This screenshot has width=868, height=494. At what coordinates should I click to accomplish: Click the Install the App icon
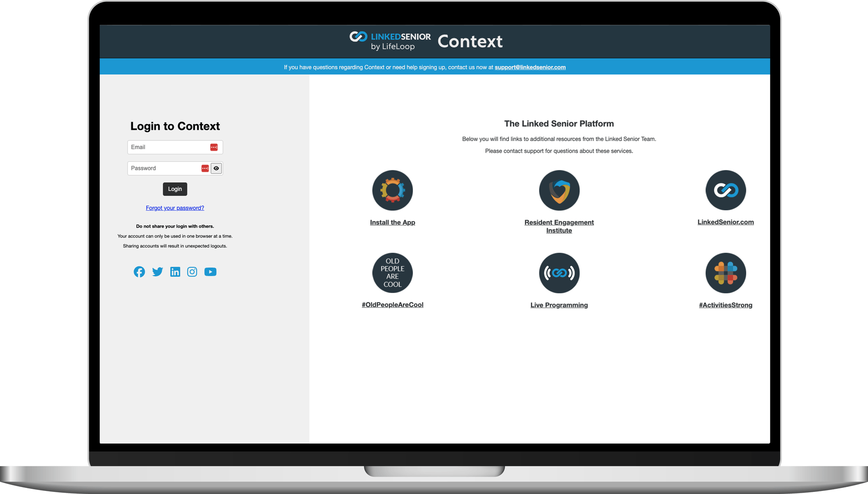(x=392, y=190)
